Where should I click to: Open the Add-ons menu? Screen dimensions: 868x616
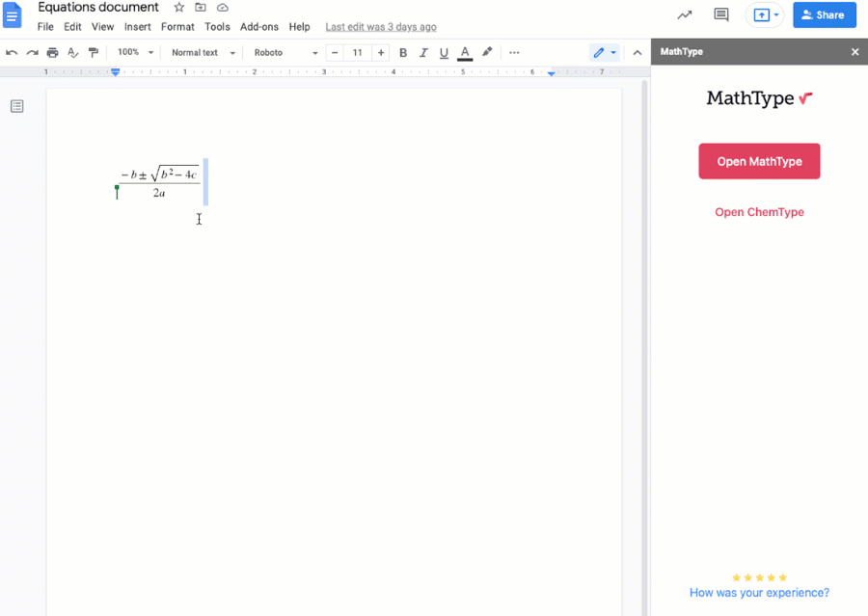pos(258,27)
